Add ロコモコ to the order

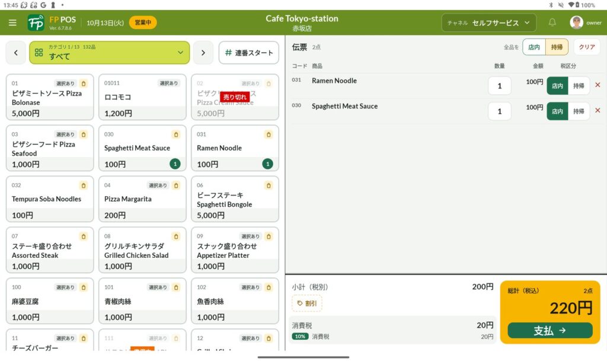tap(142, 97)
